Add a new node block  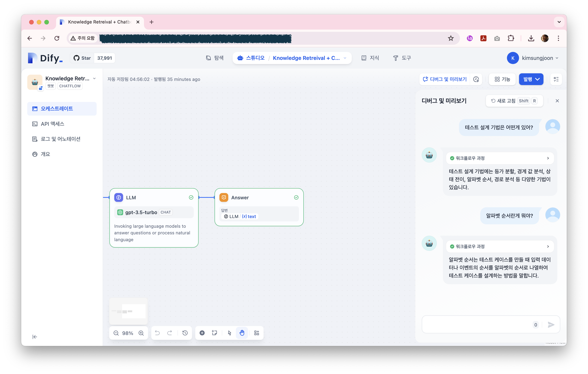pos(202,333)
